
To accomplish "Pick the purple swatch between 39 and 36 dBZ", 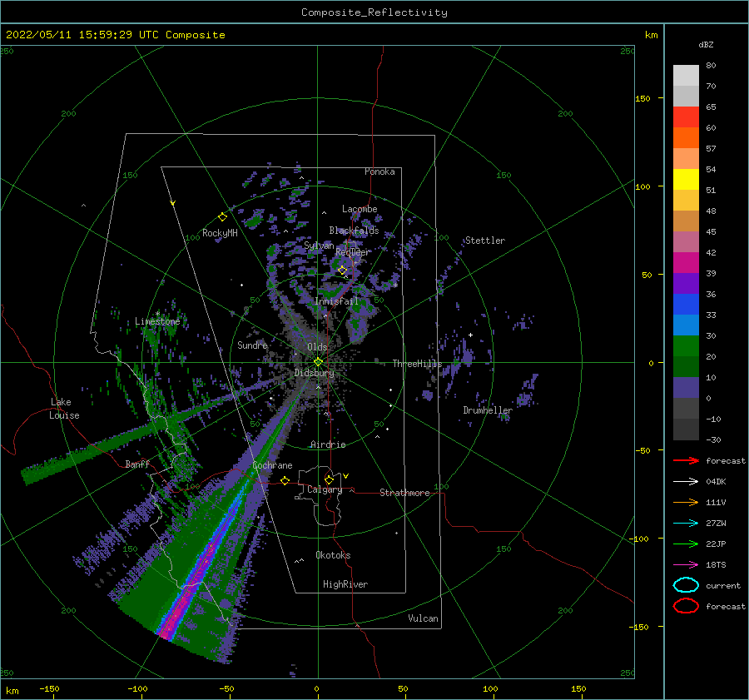I will (x=686, y=284).
